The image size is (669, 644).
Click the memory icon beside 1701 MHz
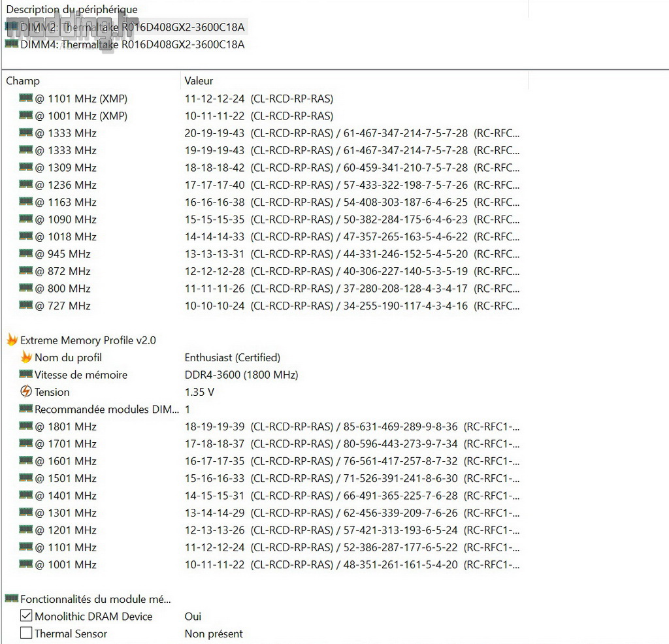tap(25, 443)
